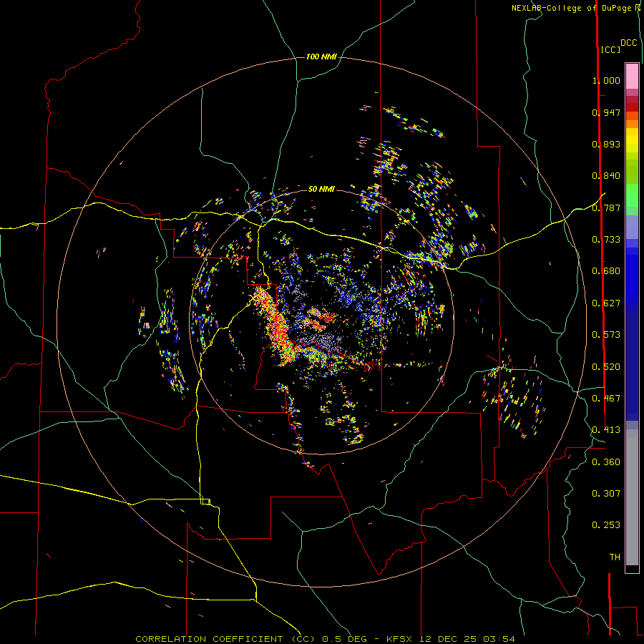Click the Correlation Coefficient caption at bottom
644x644 pixels.
[x=325, y=639]
